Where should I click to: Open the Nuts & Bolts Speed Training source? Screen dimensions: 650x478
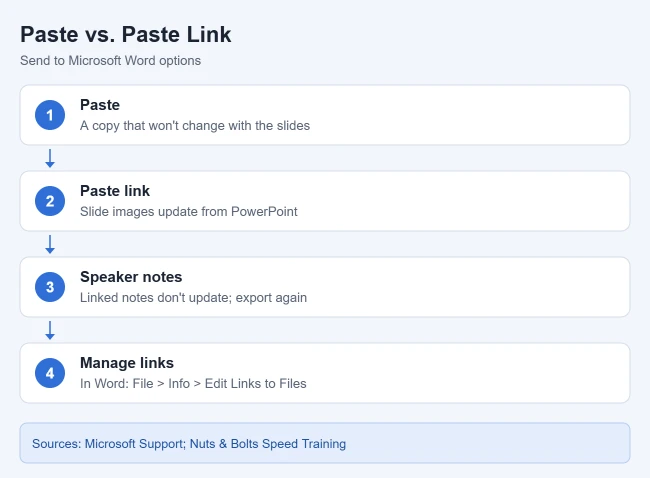[x=268, y=444]
